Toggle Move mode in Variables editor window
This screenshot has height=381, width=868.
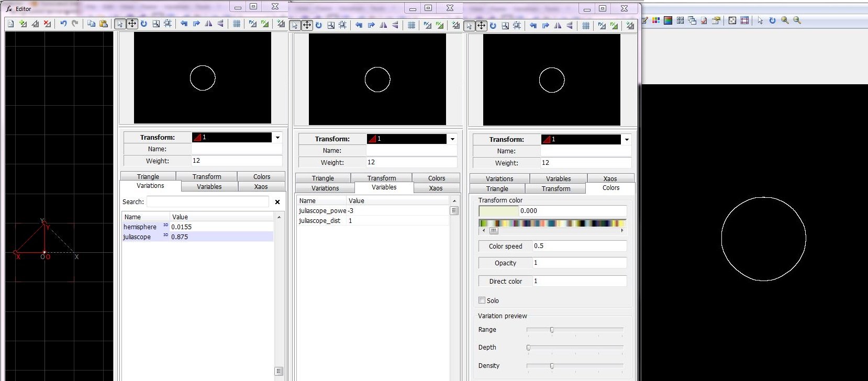[307, 25]
